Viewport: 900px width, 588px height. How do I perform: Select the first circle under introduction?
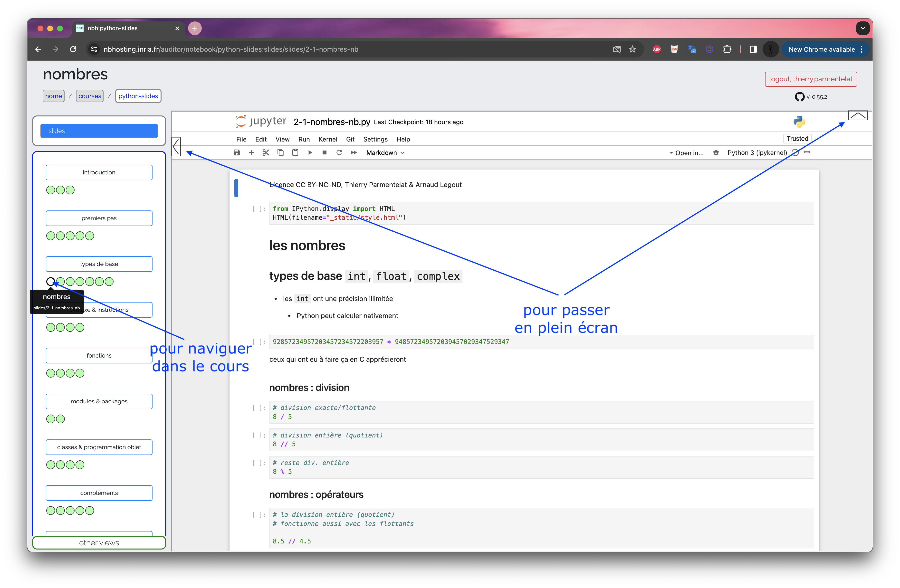click(x=51, y=190)
